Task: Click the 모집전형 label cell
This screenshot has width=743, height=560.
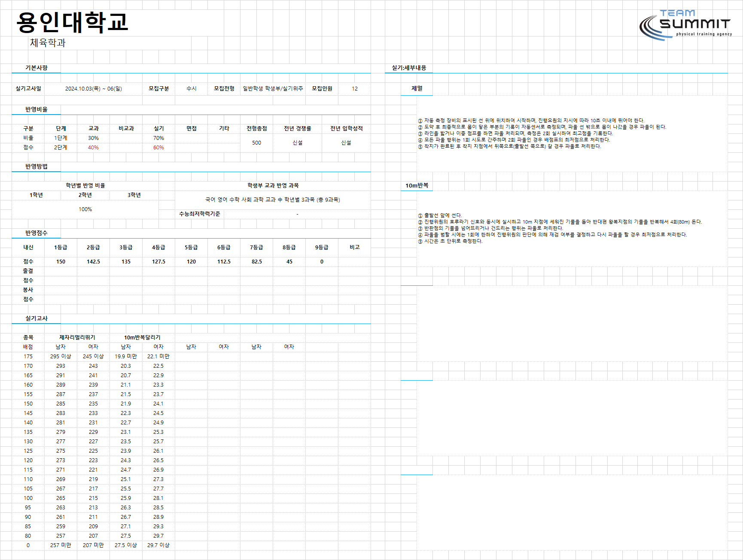Action: 224,88
